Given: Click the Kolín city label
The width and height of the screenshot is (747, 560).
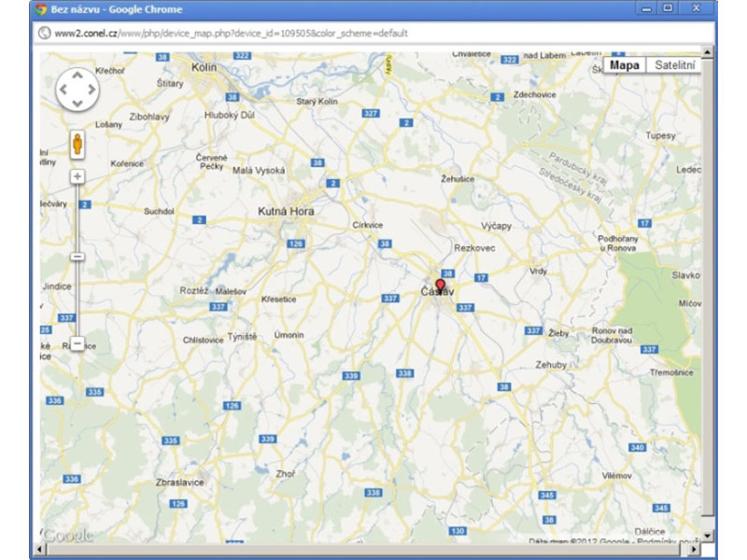Looking at the screenshot, I should coord(204,67).
